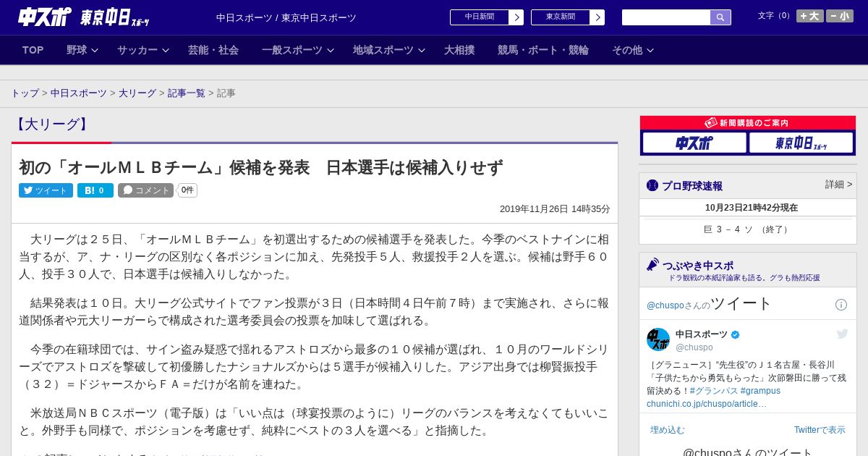
Task: Expand the サッカー navigation menu
Action: point(143,50)
